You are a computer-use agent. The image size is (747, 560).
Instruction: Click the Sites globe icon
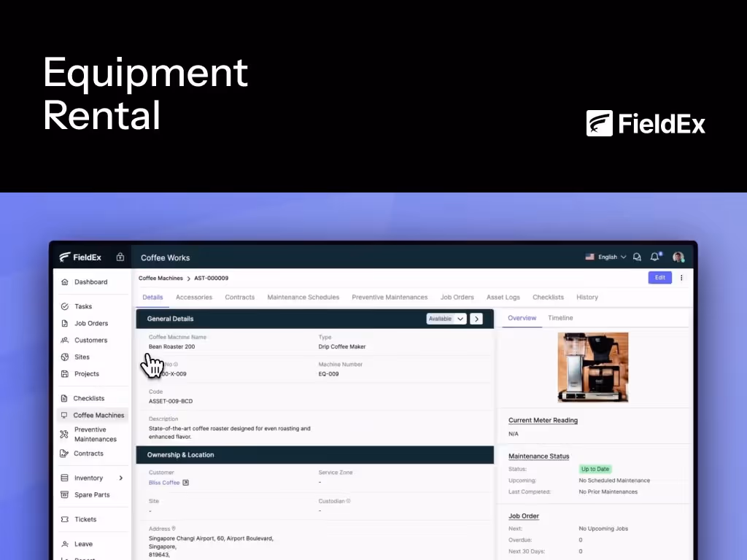[65, 357]
